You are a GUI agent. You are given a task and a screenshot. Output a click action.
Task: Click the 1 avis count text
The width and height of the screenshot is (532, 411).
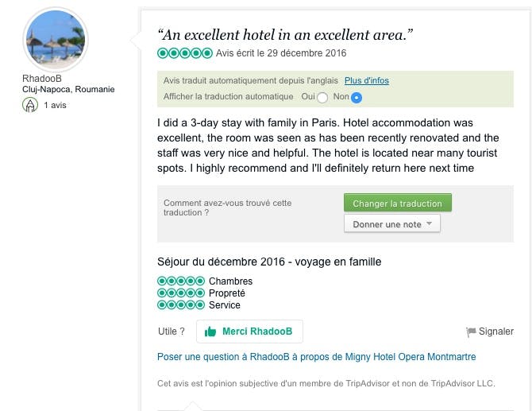[x=55, y=105]
